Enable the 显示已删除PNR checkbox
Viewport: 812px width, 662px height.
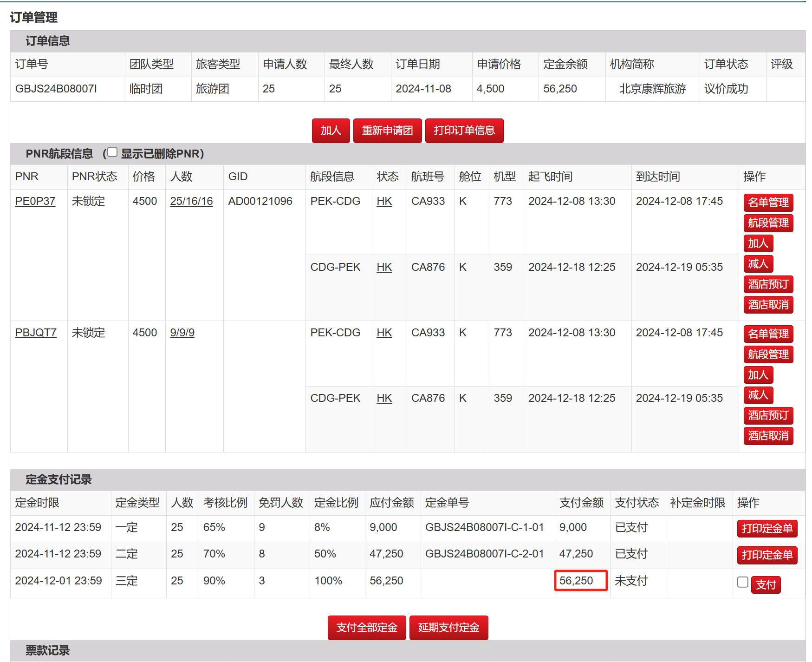[x=112, y=152]
